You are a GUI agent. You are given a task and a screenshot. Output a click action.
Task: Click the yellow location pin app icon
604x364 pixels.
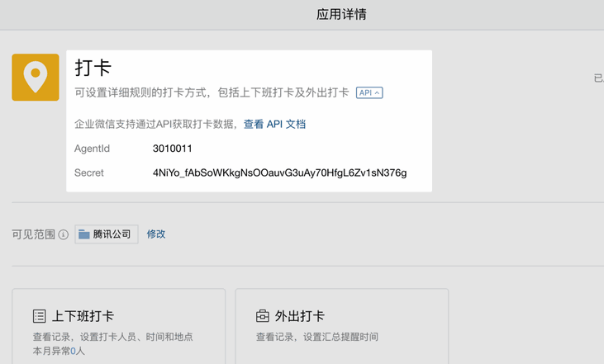[36, 78]
